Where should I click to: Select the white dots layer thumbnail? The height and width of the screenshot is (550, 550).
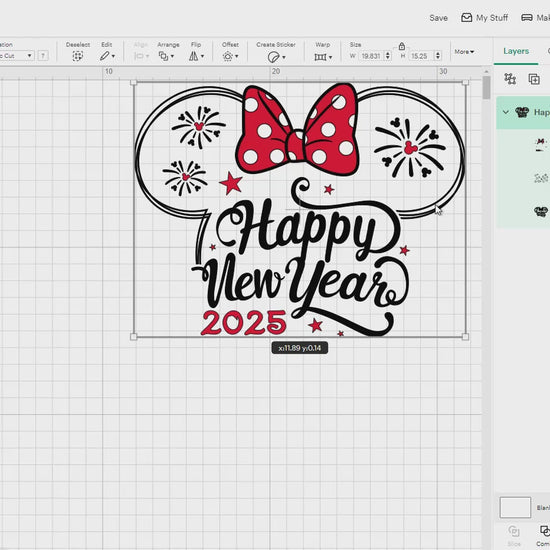point(541,178)
